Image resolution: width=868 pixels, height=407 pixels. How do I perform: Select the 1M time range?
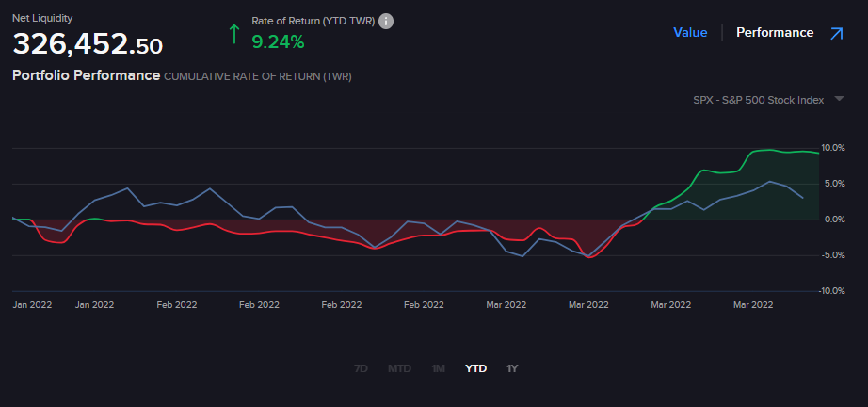coord(438,368)
